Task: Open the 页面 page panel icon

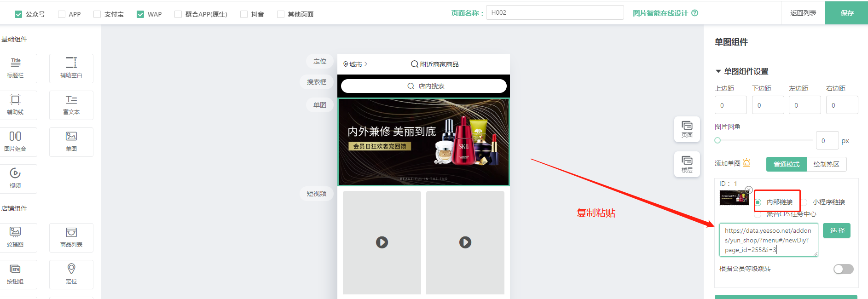Action: tap(687, 129)
